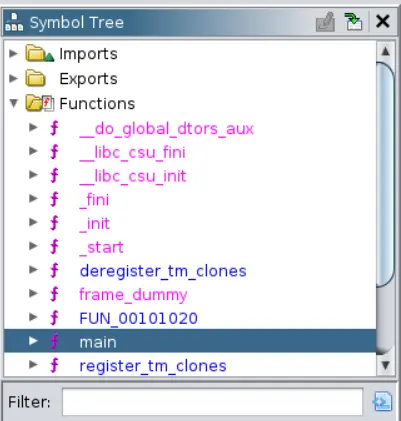Click function icon beside _init
This screenshot has height=421, width=401.
click(54, 223)
